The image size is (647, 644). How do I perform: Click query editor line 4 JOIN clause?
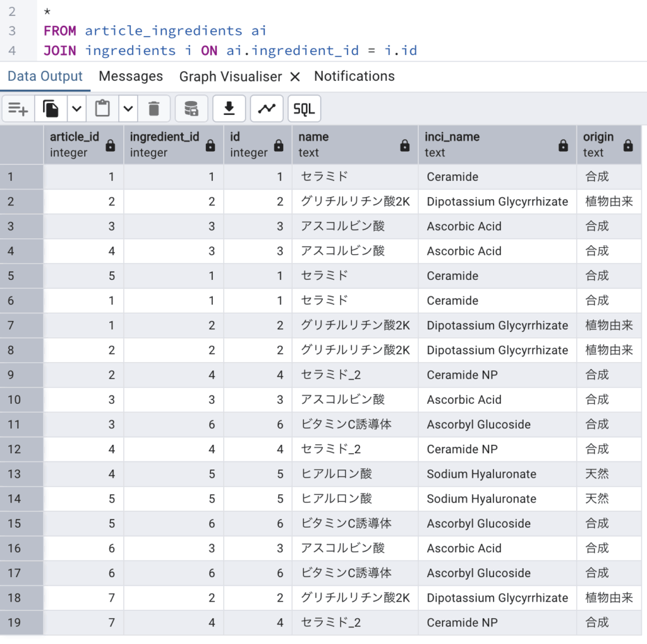coord(230,51)
